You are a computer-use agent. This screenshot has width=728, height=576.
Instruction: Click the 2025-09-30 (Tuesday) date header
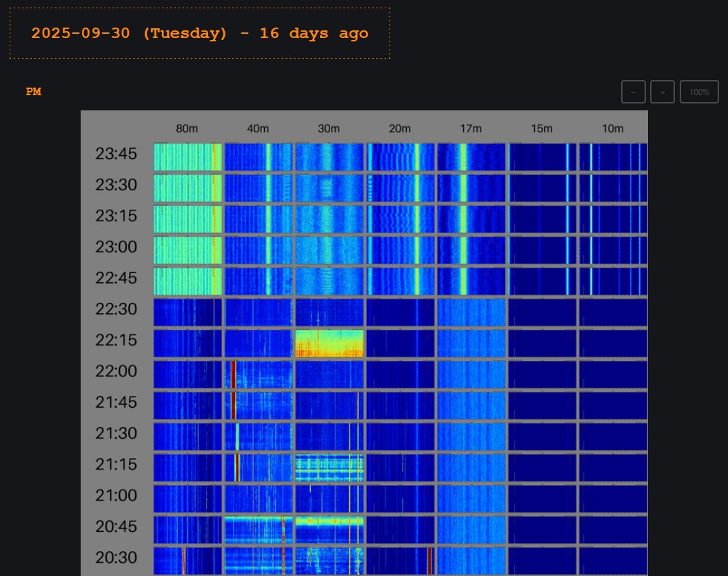coord(200,33)
